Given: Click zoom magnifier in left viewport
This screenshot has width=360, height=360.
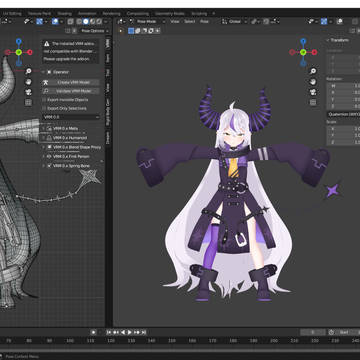Looking at the screenshot, I should coord(28,71).
